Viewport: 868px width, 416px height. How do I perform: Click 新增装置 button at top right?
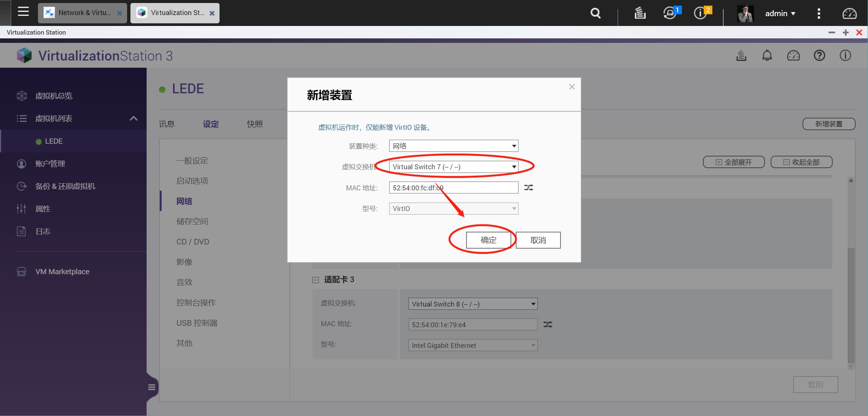tap(829, 124)
